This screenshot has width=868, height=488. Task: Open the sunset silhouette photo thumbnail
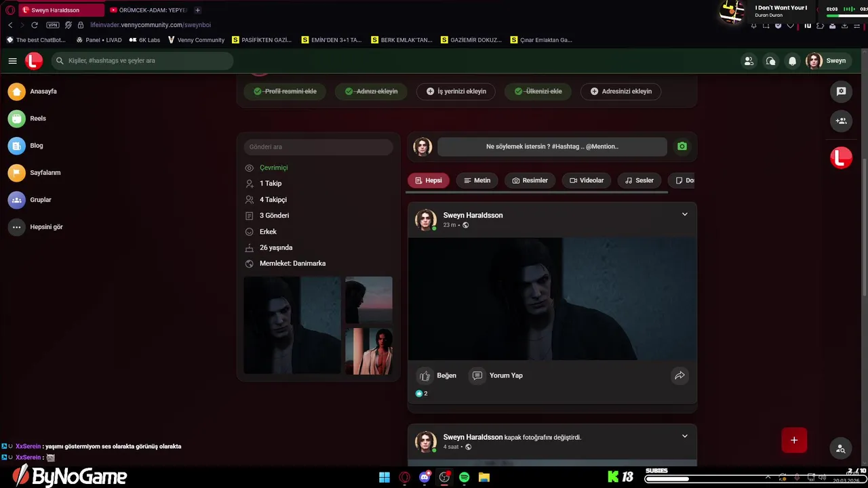click(369, 300)
